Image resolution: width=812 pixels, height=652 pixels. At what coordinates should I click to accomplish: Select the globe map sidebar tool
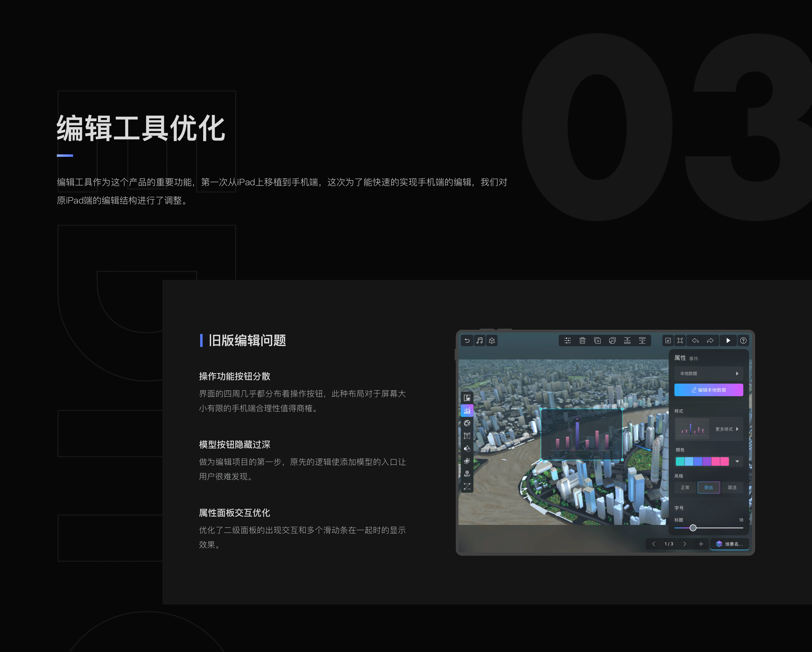pos(467,423)
